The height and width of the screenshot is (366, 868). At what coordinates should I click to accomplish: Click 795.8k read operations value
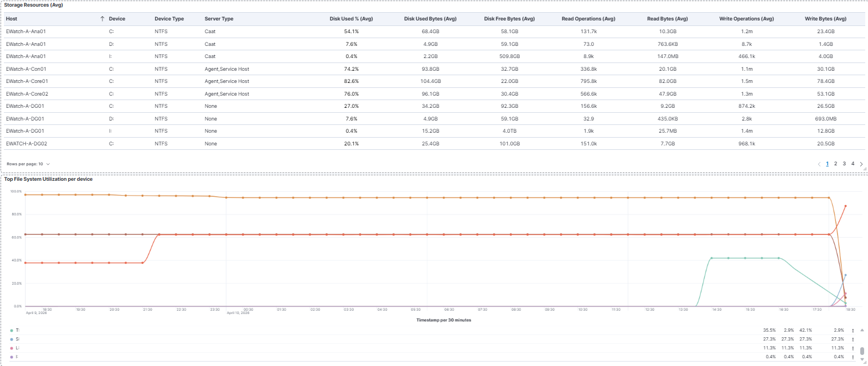pos(588,81)
